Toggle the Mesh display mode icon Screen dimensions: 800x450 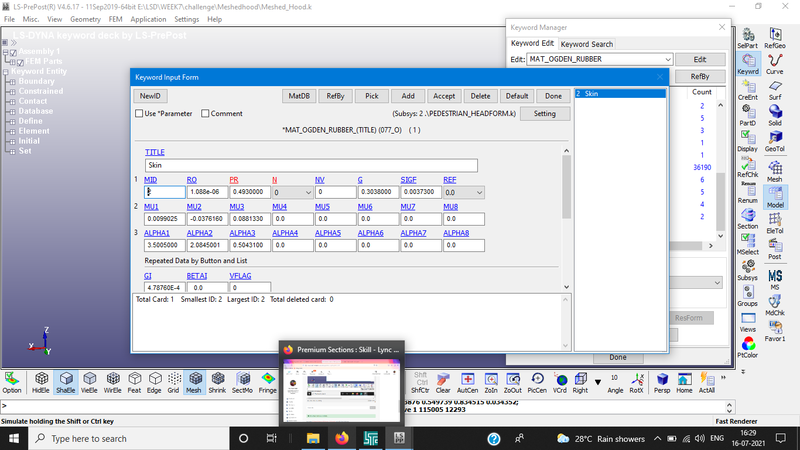tap(195, 381)
